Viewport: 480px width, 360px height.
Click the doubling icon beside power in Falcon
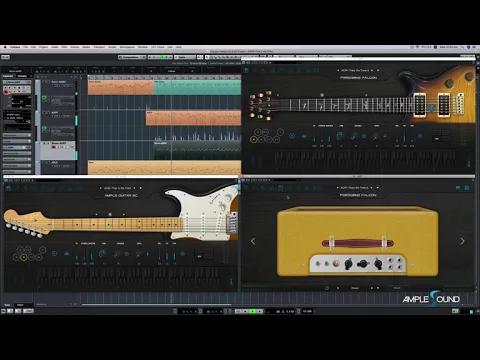[x=304, y=136]
